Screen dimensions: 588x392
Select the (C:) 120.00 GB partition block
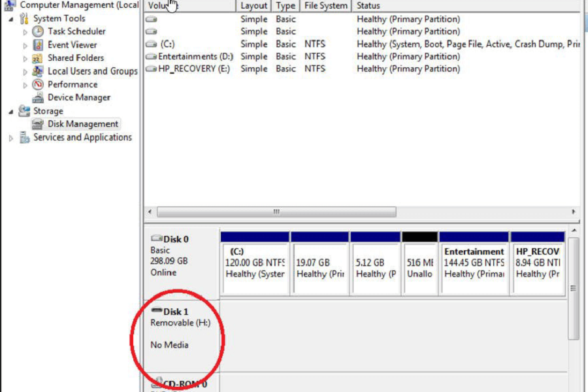(x=255, y=263)
